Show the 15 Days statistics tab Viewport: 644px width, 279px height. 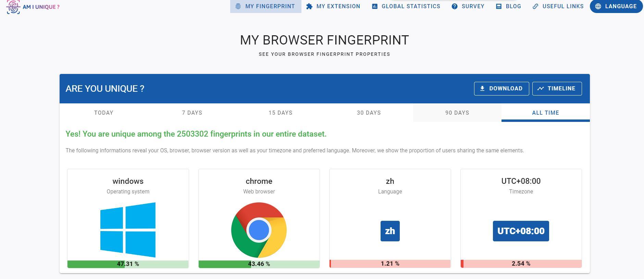(281, 113)
